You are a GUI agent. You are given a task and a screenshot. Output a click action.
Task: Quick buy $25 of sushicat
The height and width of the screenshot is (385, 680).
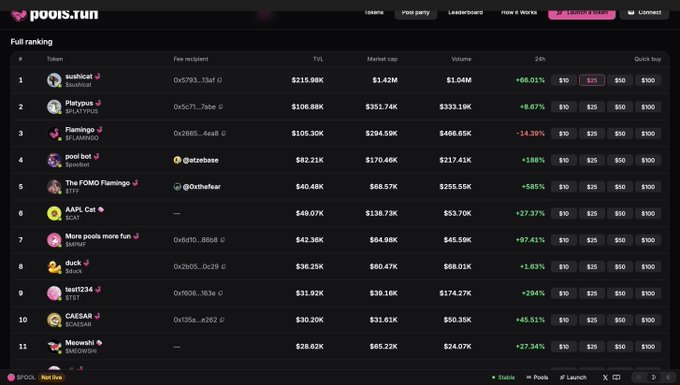pyautogui.click(x=592, y=80)
